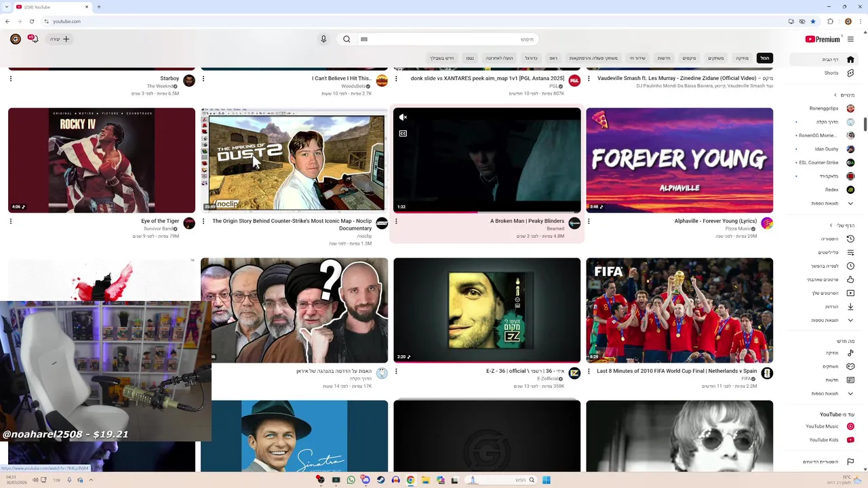Play FIFA 2010 World Cup Final thumbnail
This screenshot has height=488, width=868.
click(679, 310)
